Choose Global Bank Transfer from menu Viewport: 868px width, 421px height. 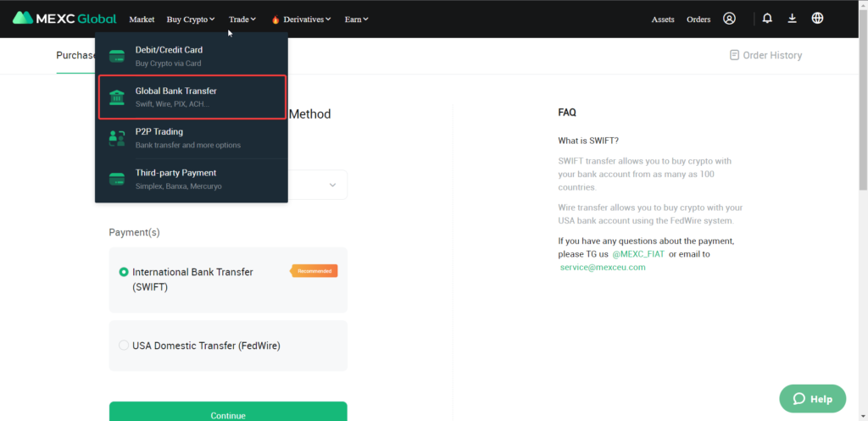click(x=192, y=97)
